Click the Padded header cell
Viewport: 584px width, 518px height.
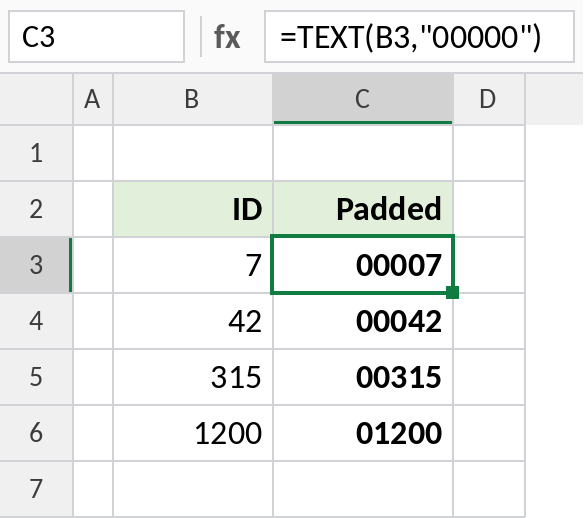tap(363, 209)
